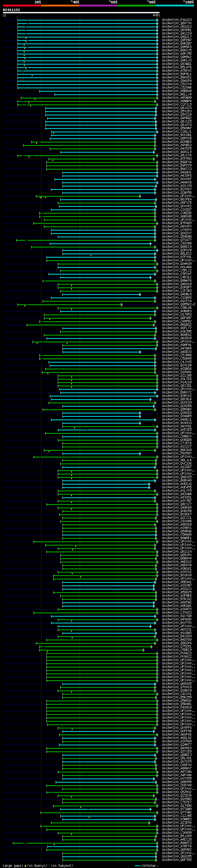
Task: Open hit UniRef100_Q54EW8
Action: coord(176,236)
